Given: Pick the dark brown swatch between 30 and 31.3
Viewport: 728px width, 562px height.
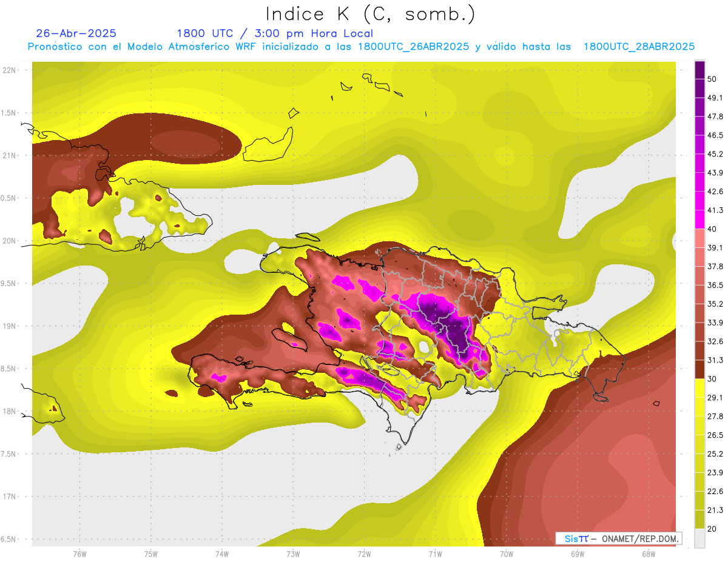Looking at the screenshot, I should [699, 370].
